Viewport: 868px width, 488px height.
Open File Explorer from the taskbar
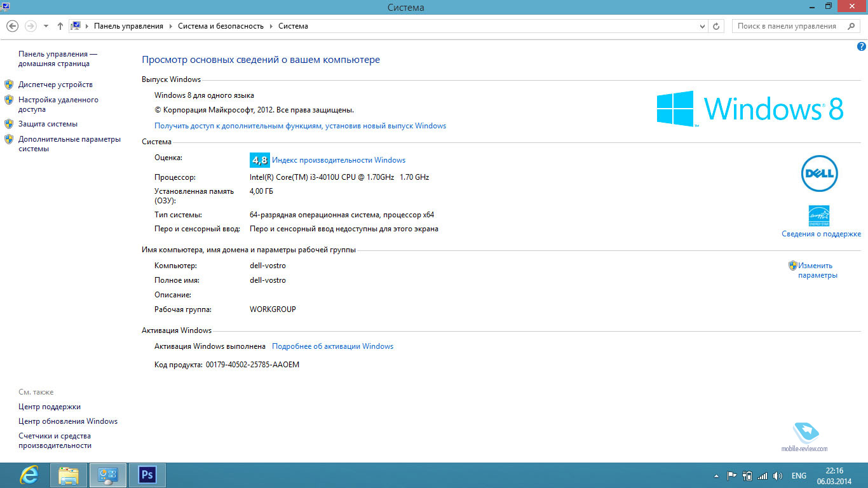[x=68, y=475]
